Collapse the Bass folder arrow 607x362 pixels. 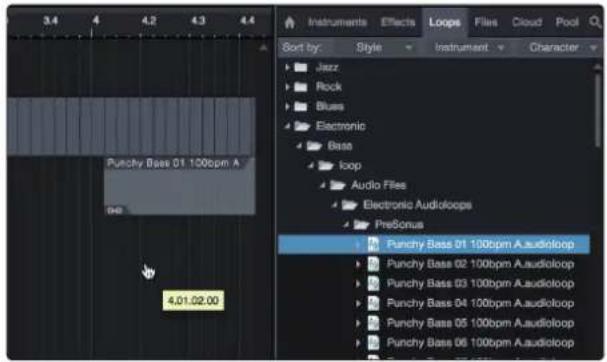(299, 146)
